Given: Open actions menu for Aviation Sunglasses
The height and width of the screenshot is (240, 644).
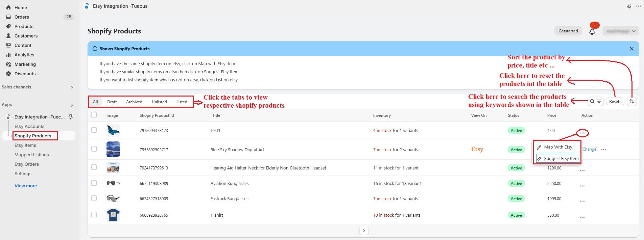Looking at the screenshot, I should [582, 186].
